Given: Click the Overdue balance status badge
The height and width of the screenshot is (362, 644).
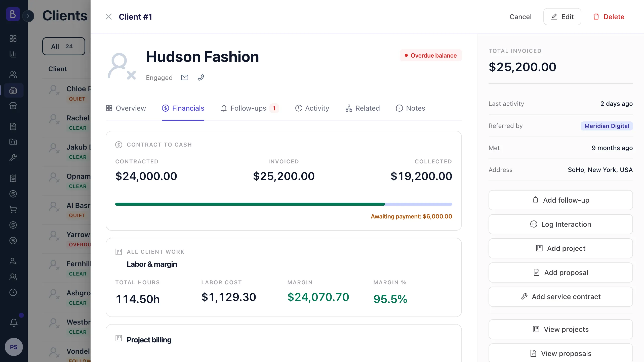Looking at the screenshot, I should pyautogui.click(x=431, y=55).
